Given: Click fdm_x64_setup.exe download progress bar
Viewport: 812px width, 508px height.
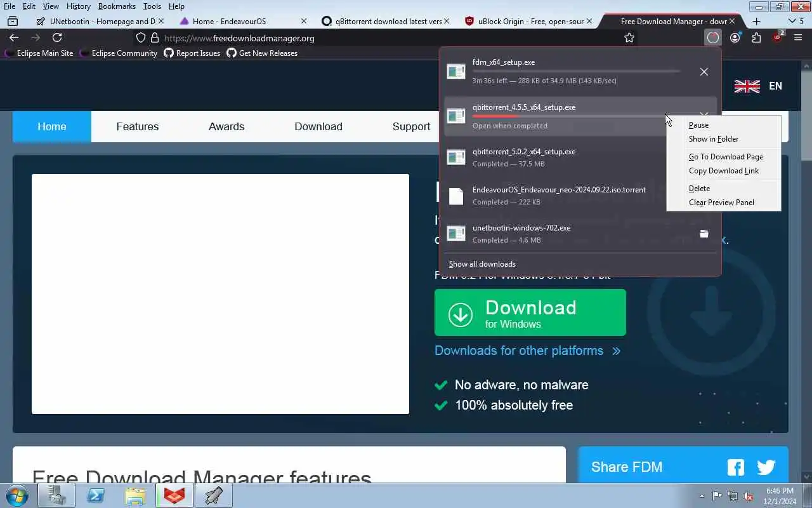Looking at the screenshot, I should pos(576,71).
